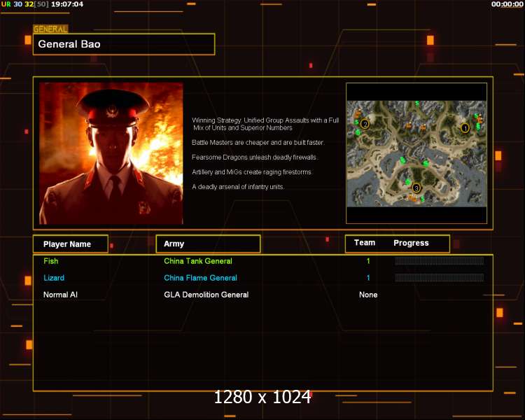Image resolution: width=525 pixels, height=420 pixels.
Task: Select player name Lizard
Action: [54, 278]
